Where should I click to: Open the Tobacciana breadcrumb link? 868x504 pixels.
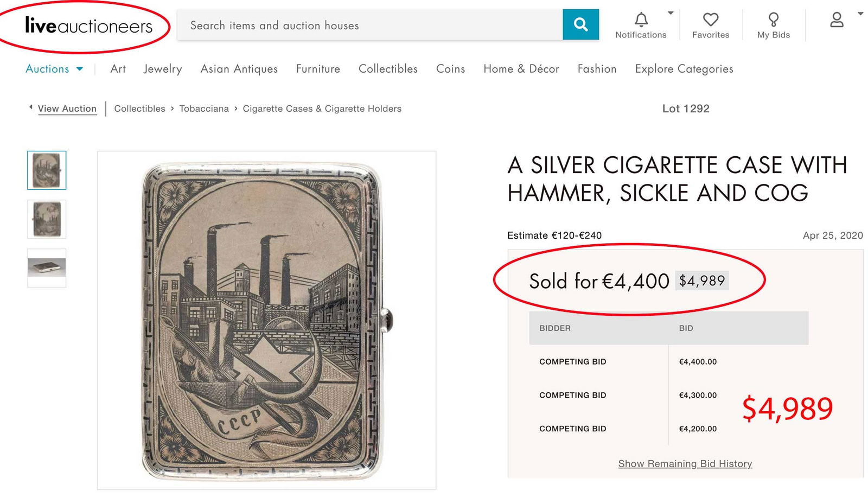click(204, 109)
